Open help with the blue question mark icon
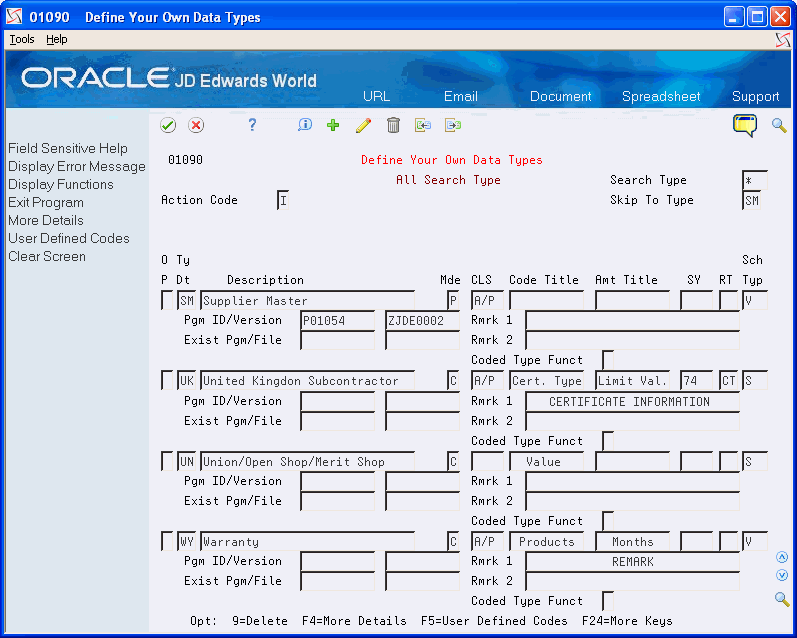Viewport: 797px width, 638px height. pos(252,125)
